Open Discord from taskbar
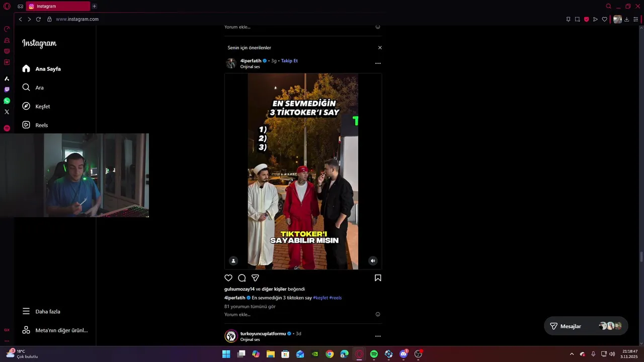This screenshot has height=362, width=644. point(404,354)
